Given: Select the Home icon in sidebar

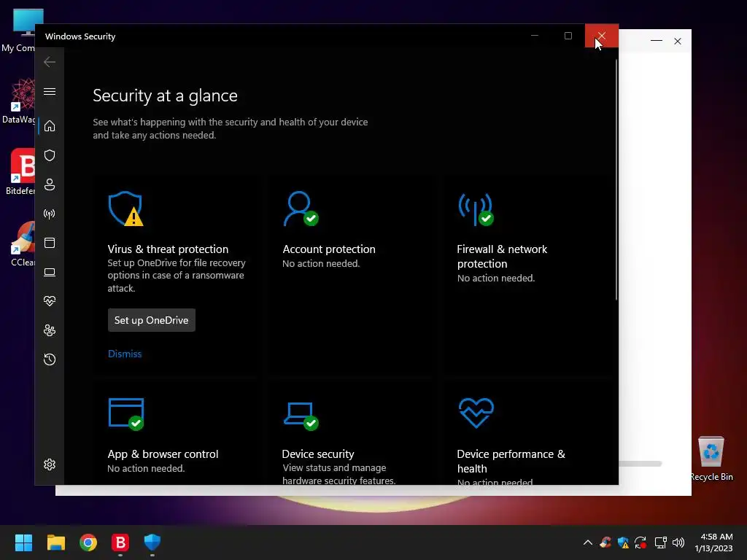Looking at the screenshot, I should click(50, 126).
